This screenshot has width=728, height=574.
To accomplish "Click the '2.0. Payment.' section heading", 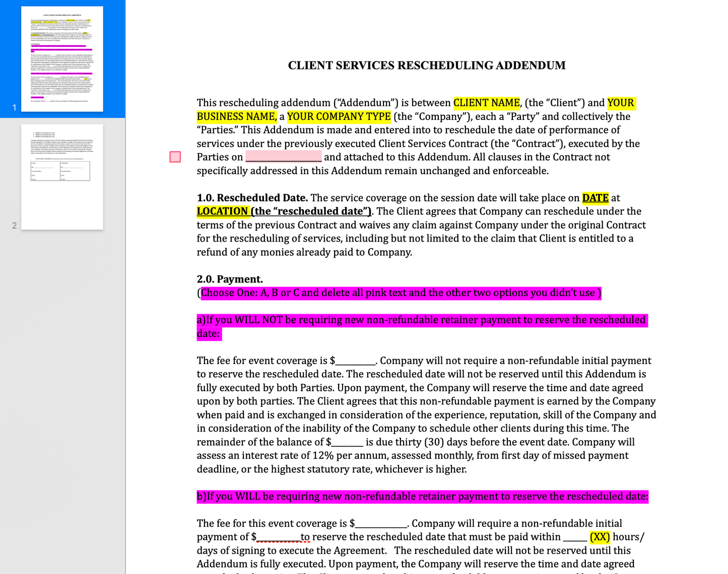I will coord(230,279).
